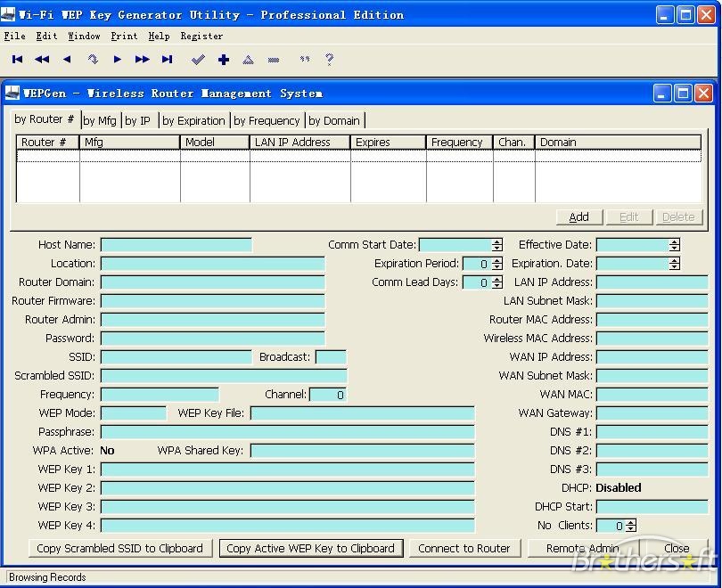Open the Print menu

click(x=124, y=36)
